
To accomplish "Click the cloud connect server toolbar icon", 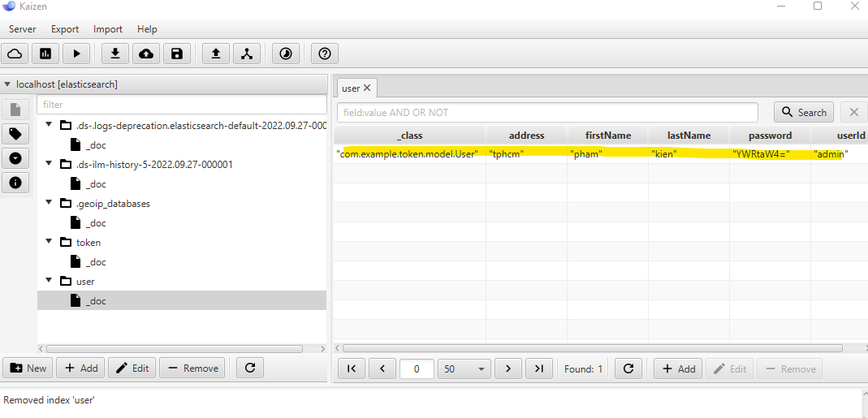I will point(15,54).
